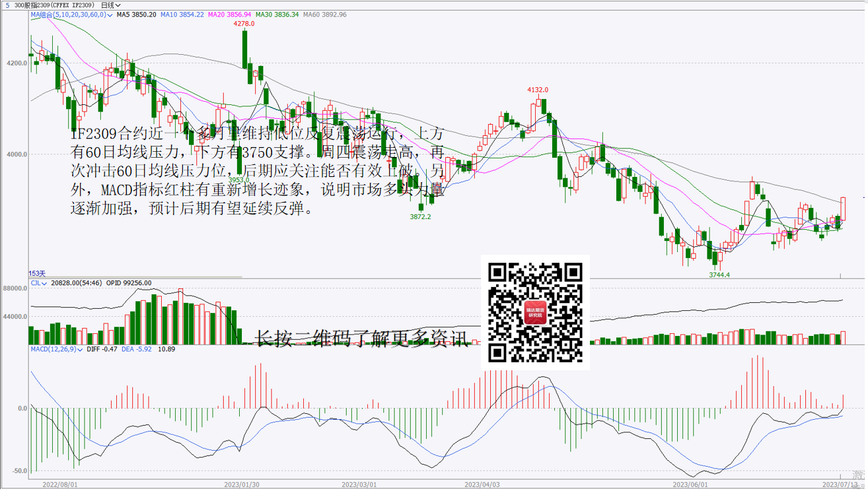Select the 2023/04/03 date on time axis
868x497 pixels.
[482, 484]
